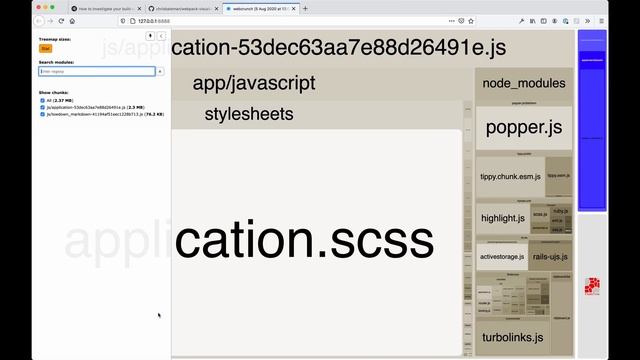Reload the current page
640x360 pixels.
coord(61,21)
